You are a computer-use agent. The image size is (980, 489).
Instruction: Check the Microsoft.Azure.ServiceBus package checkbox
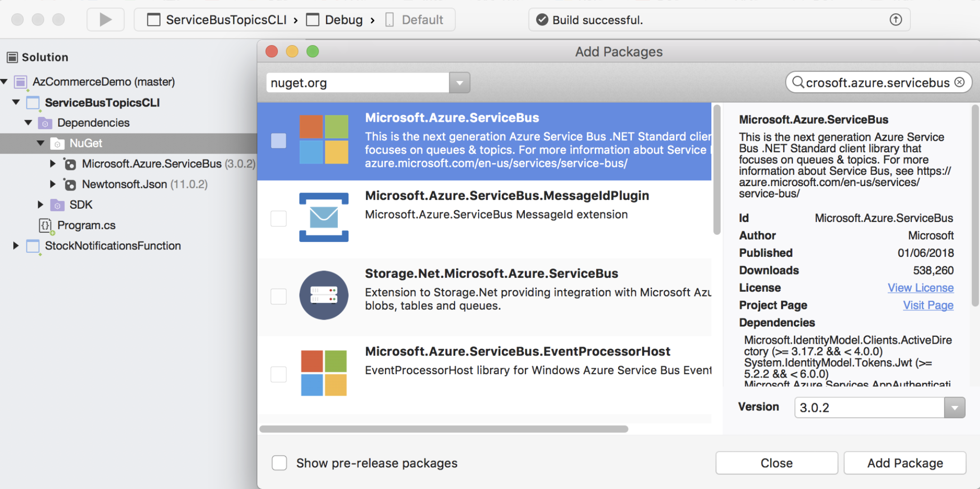click(278, 141)
